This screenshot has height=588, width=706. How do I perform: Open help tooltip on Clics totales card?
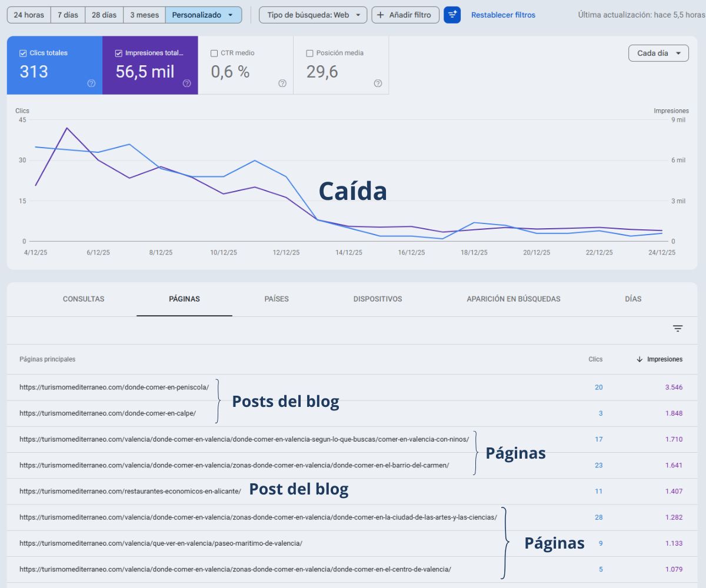click(x=91, y=83)
